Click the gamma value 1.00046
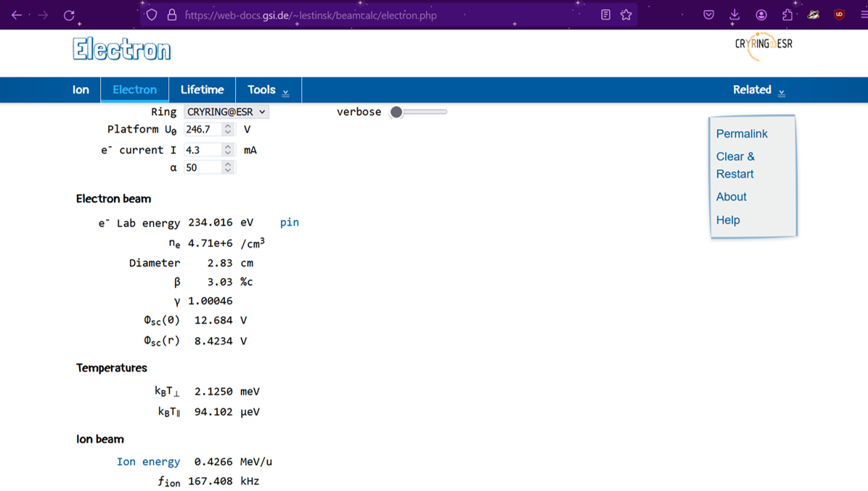This screenshot has width=868, height=491. pos(210,301)
